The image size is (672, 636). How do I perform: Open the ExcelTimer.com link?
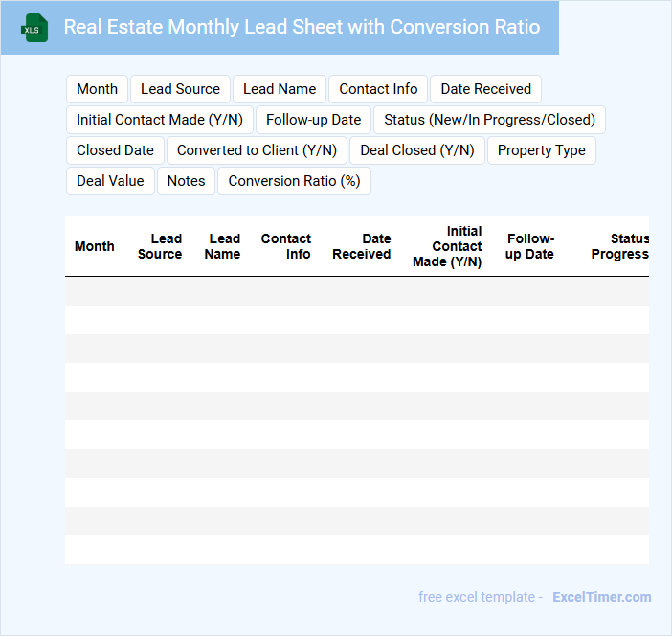pyautogui.click(x=601, y=597)
